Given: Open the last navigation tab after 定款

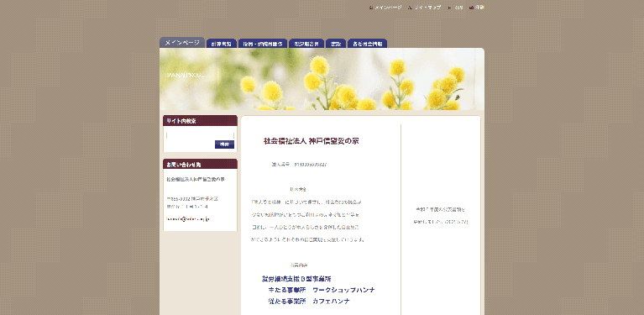Looking at the screenshot, I should (367, 44).
